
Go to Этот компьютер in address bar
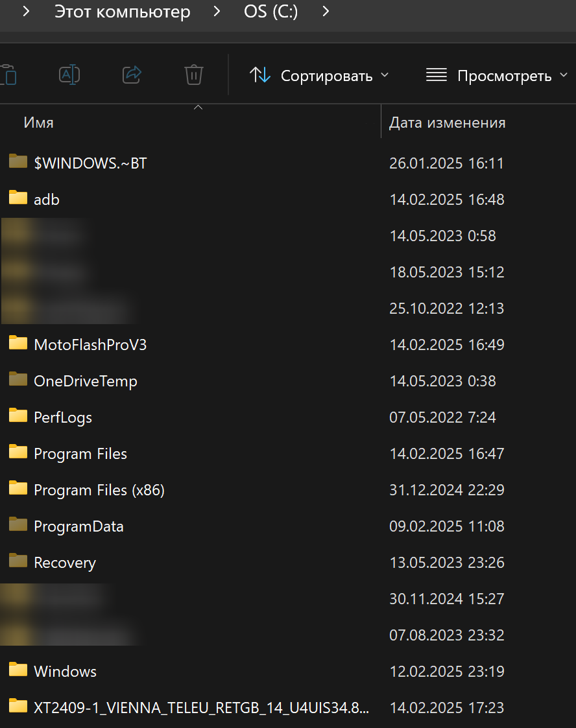(x=123, y=12)
